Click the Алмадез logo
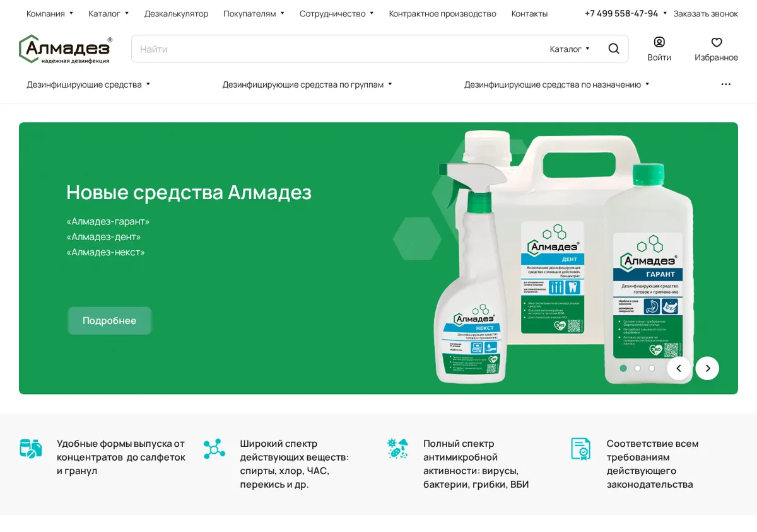This screenshot has width=757, height=532. point(66,49)
